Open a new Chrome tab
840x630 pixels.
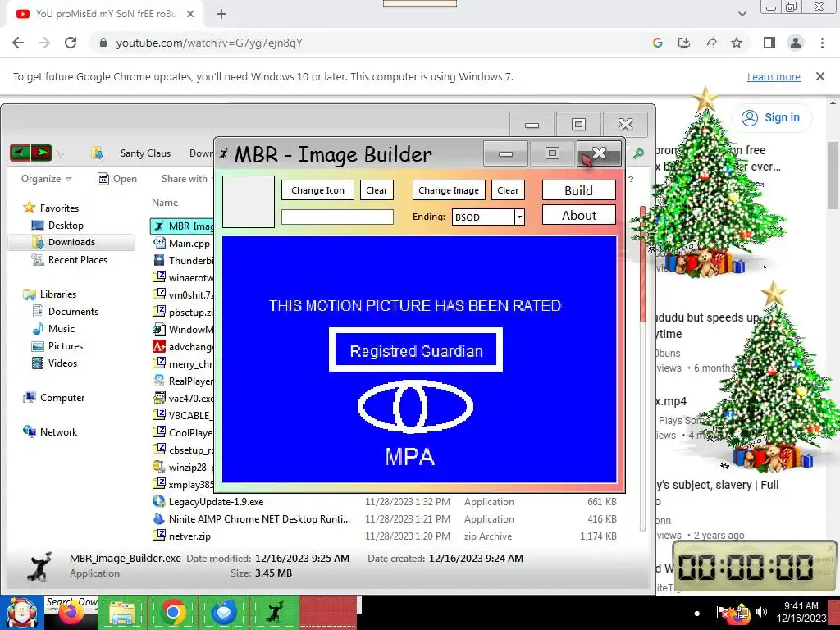coord(221,15)
